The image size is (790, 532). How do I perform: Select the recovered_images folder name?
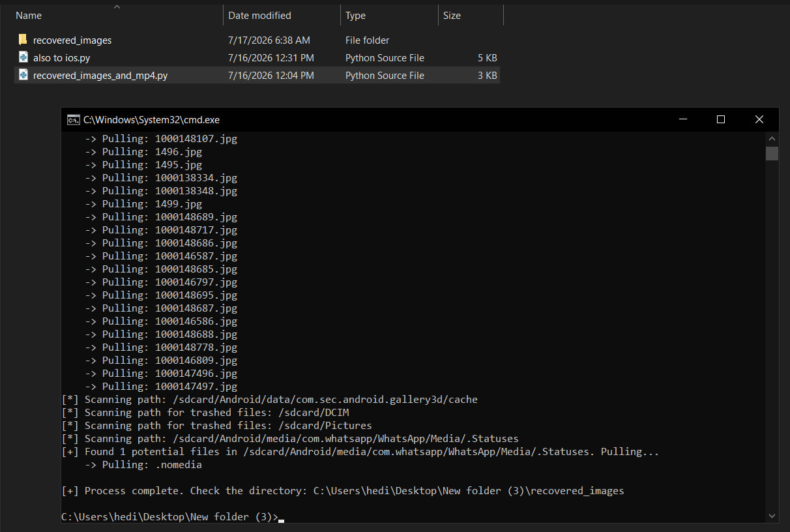(72, 40)
